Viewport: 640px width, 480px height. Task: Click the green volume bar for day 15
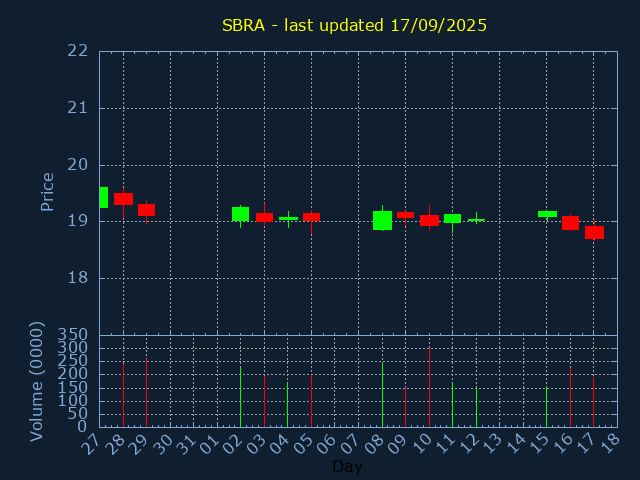point(547,407)
